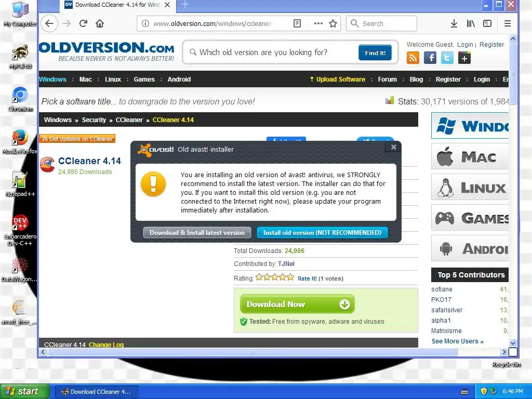This screenshot has width=532, height=399.
Task: Open the Windows platform sidebar banner
Action: pos(470,126)
